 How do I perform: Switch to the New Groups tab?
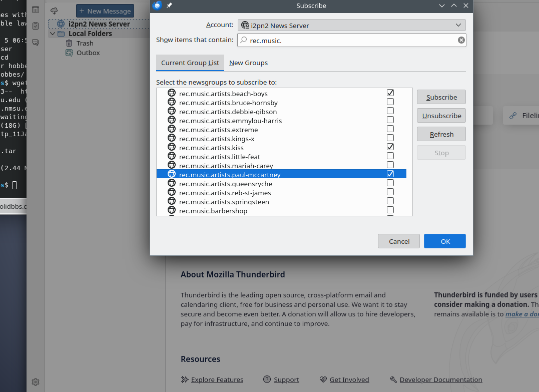248,63
